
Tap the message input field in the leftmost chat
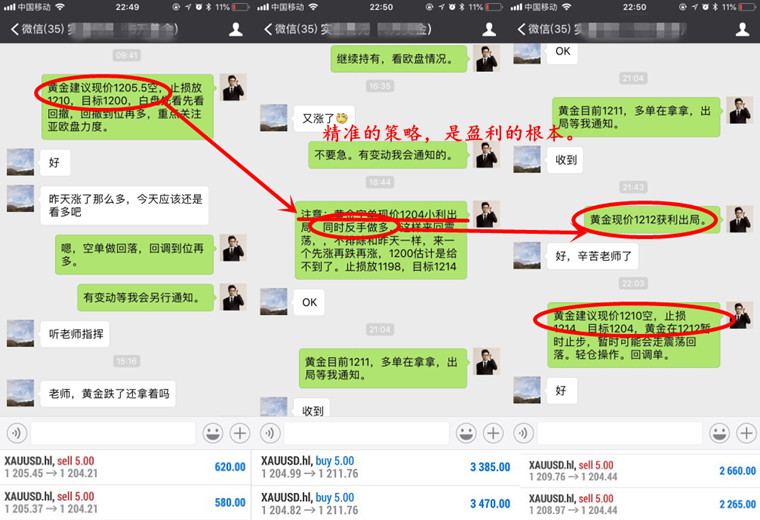point(112,433)
